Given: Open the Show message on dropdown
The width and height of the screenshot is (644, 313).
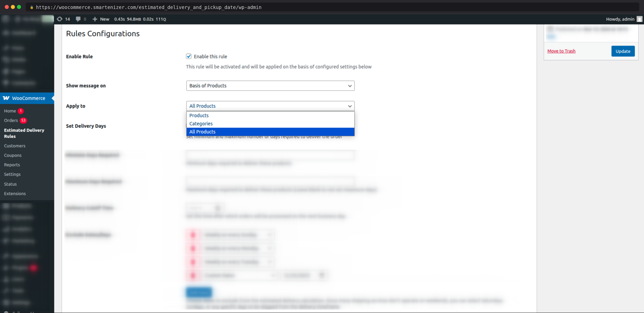Looking at the screenshot, I should coord(270,86).
